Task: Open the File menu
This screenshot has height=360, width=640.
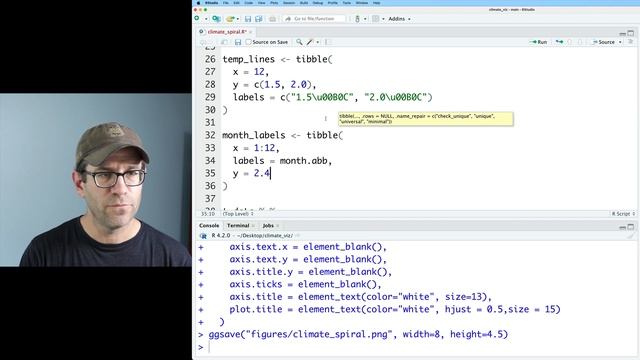Action: click(x=226, y=3)
